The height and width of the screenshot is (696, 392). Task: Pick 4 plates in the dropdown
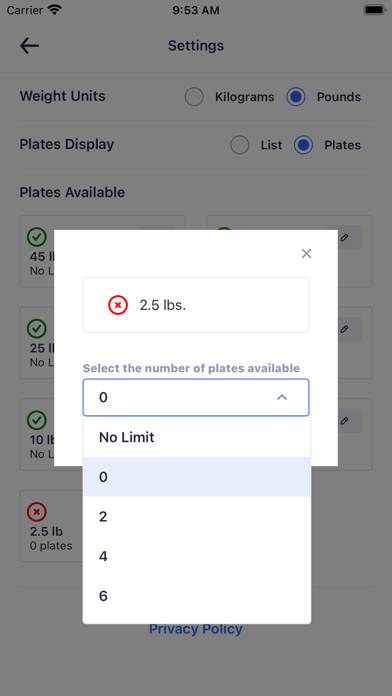click(x=197, y=556)
